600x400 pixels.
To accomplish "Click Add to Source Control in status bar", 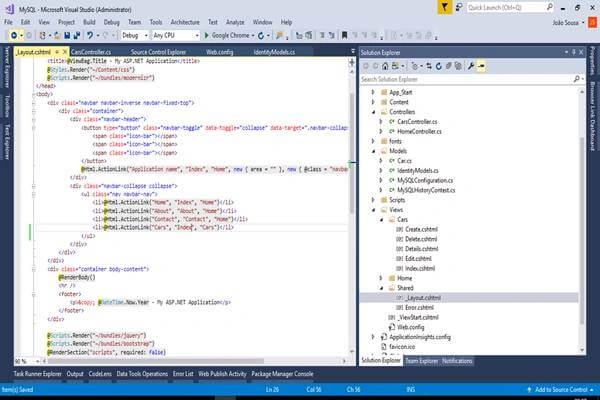I will (561, 390).
